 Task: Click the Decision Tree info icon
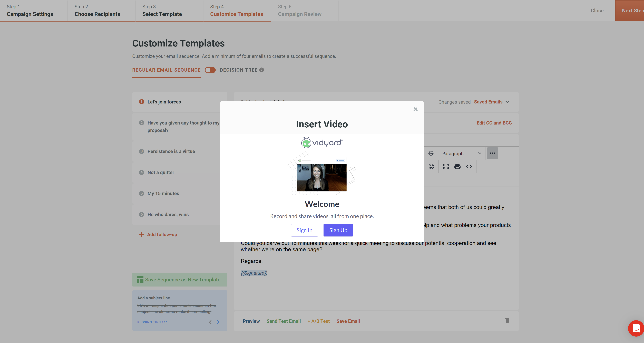coord(261,70)
